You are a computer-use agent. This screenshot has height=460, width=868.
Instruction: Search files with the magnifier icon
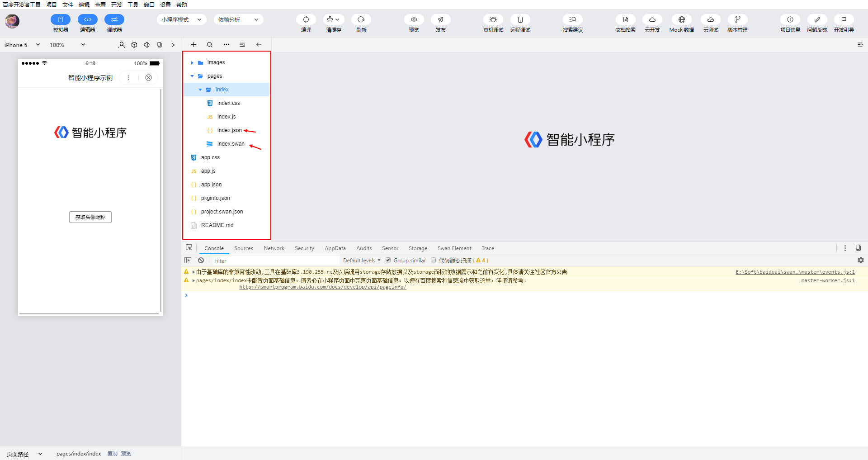coord(210,44)
